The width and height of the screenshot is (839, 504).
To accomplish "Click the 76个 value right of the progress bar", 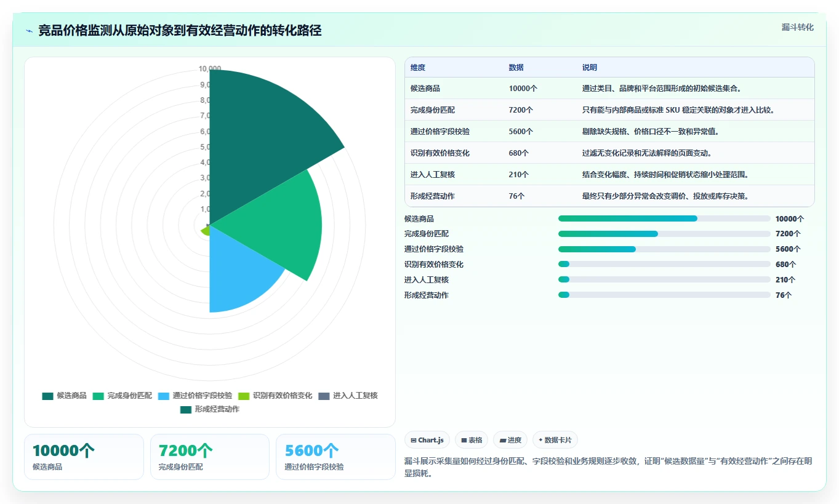I will [x=784, y=295].
